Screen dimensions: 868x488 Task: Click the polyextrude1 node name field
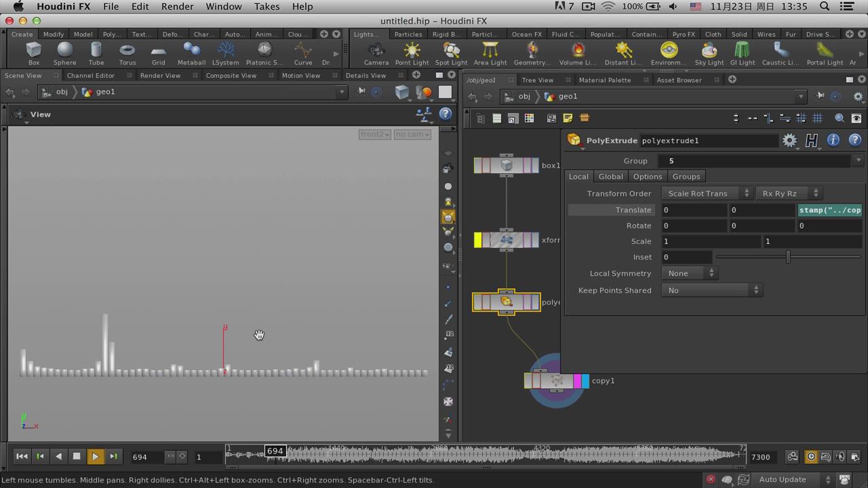pyautogui.click(x=709, y=140)
